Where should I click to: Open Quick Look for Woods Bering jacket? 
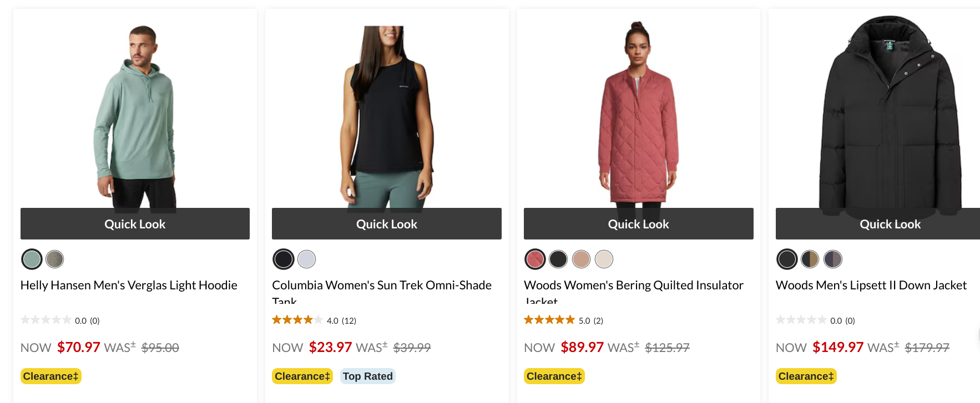click(x=638, y=224)
